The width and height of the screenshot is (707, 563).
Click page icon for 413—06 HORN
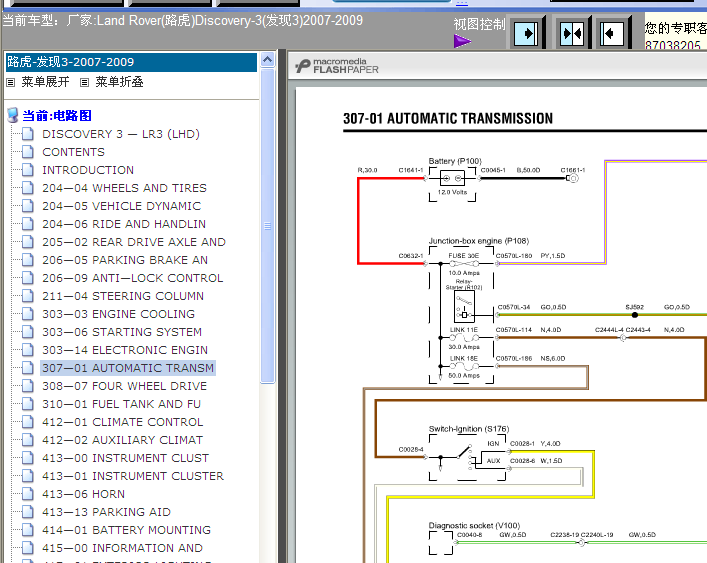[28, 494]
